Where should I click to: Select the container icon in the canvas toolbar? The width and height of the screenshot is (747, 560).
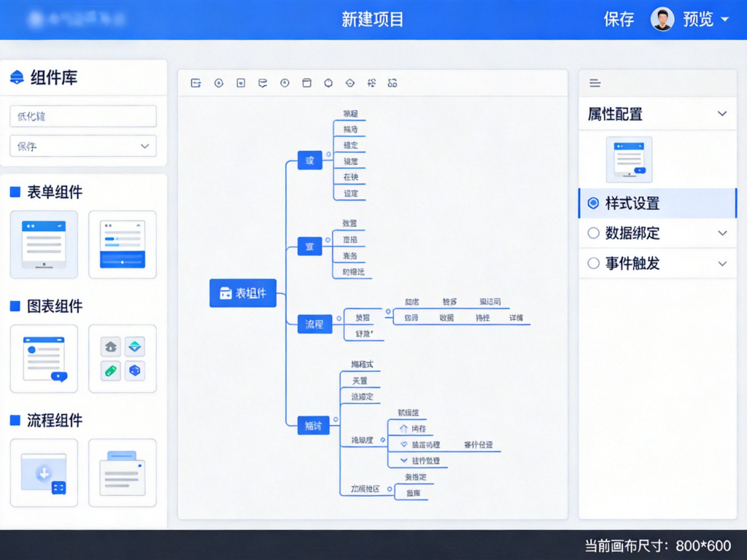(306, 83)
